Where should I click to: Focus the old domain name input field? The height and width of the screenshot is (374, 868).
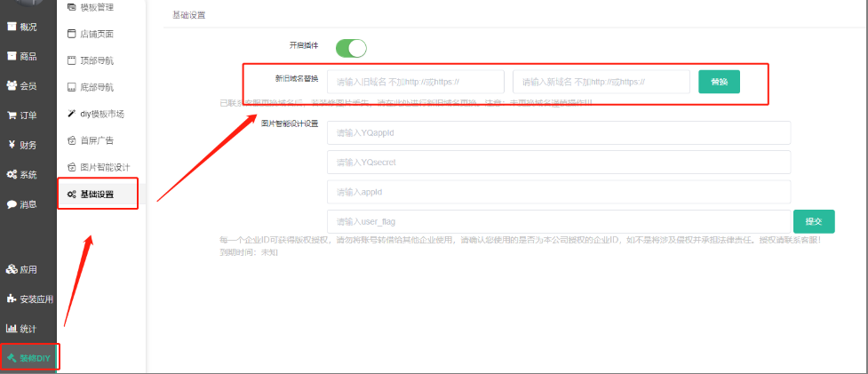(415, 82)
